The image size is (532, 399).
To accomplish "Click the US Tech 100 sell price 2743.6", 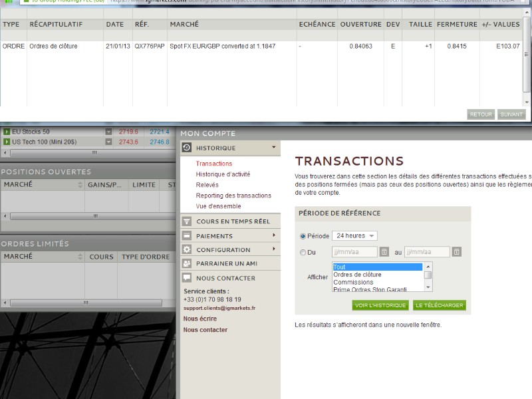I will pos(128,142).
